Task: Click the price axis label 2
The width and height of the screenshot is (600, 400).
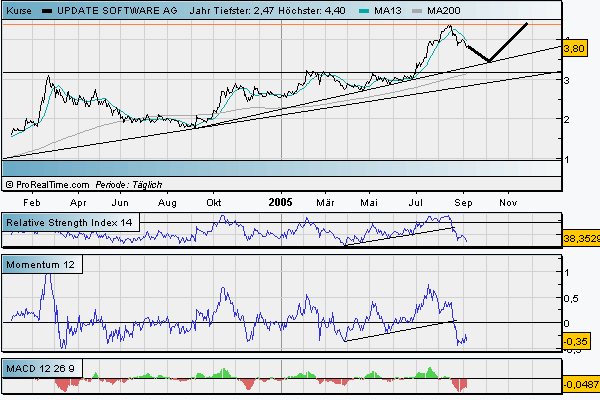Action: point(567,119)
